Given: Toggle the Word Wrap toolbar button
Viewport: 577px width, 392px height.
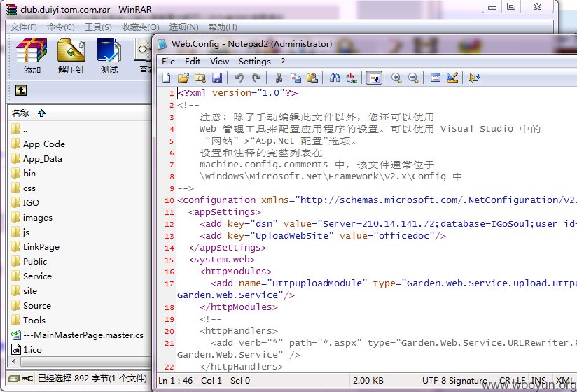Looking at the screenshot, I should (x=375, y=78).
